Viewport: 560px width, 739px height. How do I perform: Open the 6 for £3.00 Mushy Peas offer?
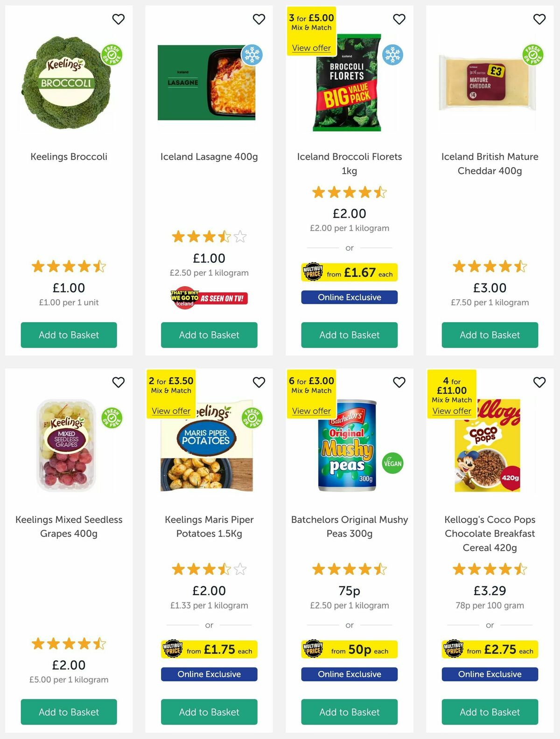311,411
